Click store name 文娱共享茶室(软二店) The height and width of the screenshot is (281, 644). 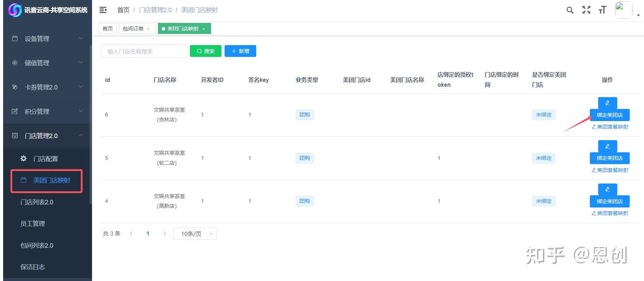point(169,158)
